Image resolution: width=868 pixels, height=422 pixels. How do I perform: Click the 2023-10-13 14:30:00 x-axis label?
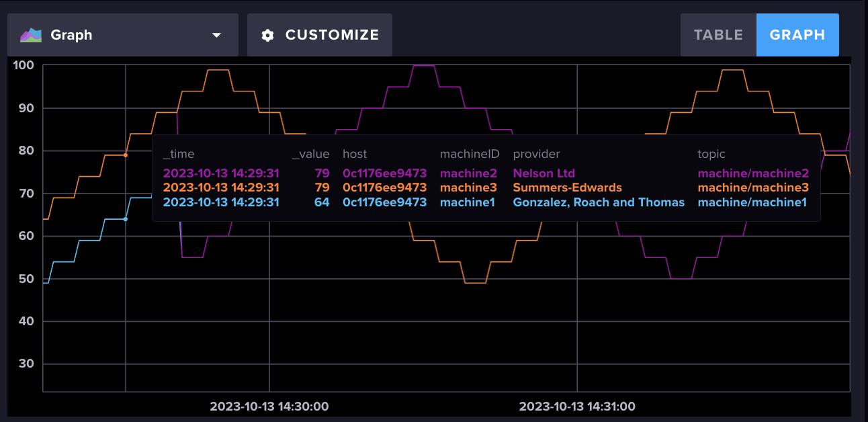269,407
